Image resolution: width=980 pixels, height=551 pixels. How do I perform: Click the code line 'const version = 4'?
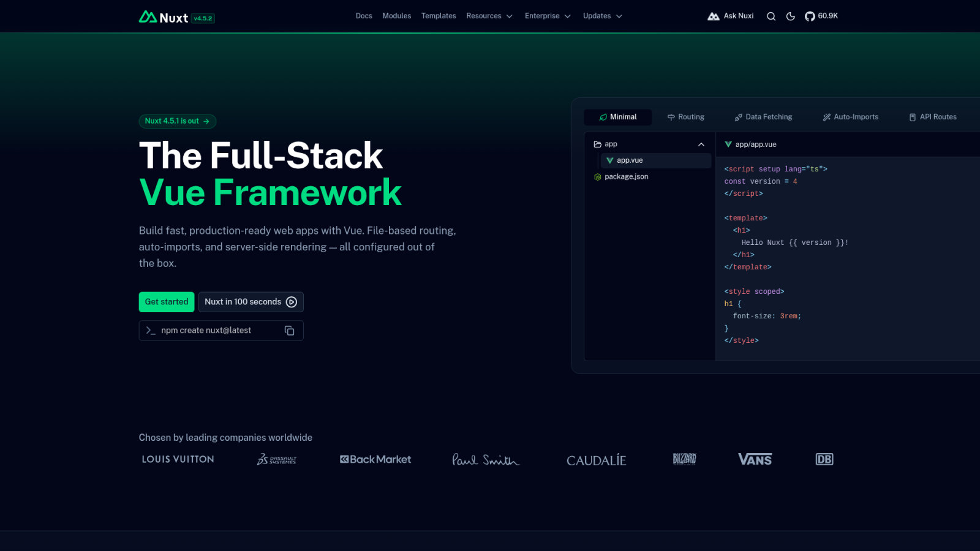click(761, 181)
